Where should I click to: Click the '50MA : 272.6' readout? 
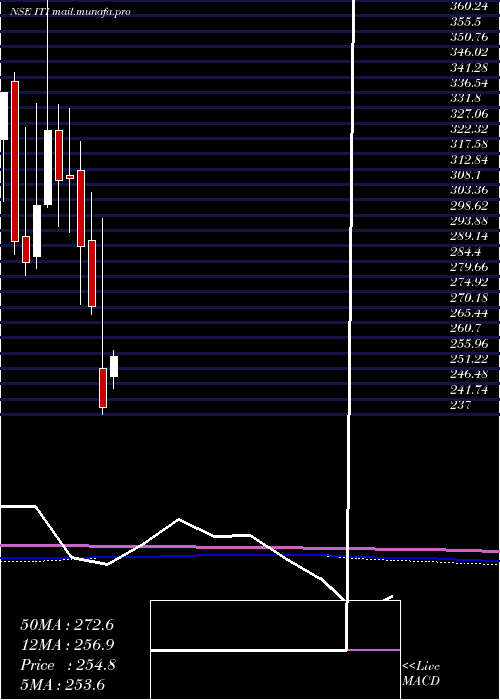[67, 625]
